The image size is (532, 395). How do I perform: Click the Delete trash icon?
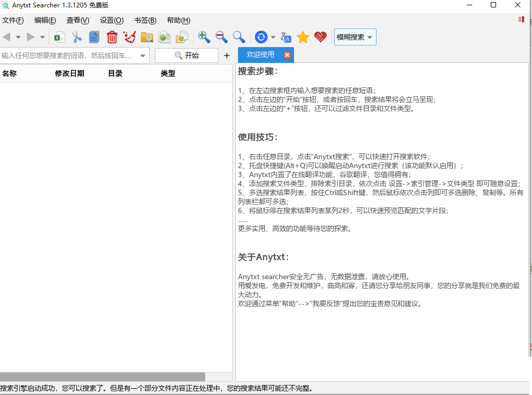point(112,37)
